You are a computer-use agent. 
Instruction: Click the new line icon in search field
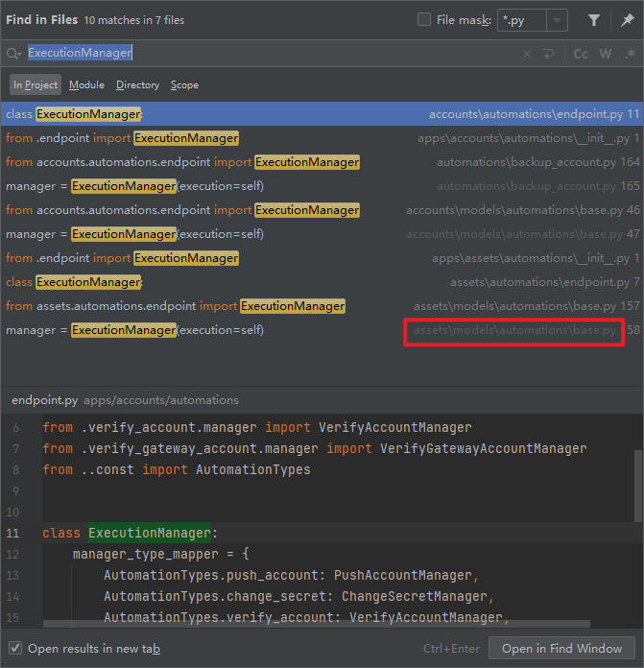[x=548, y=54]
